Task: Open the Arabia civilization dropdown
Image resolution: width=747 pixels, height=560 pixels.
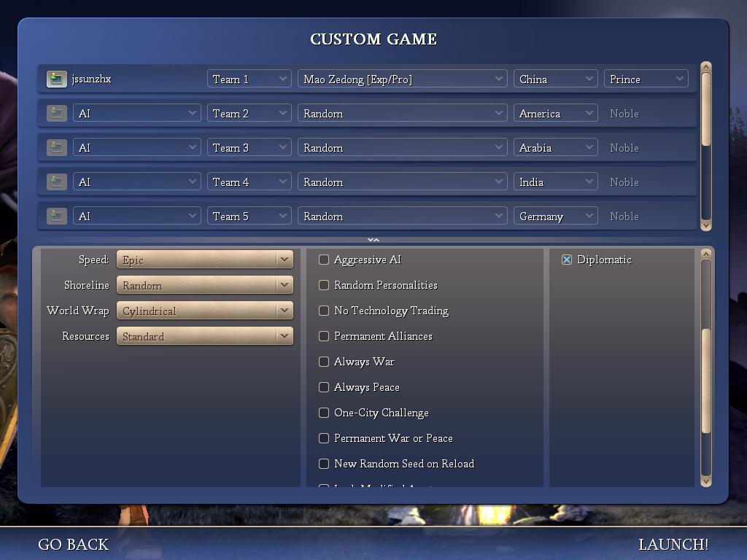Action: (x=555, y=147)
